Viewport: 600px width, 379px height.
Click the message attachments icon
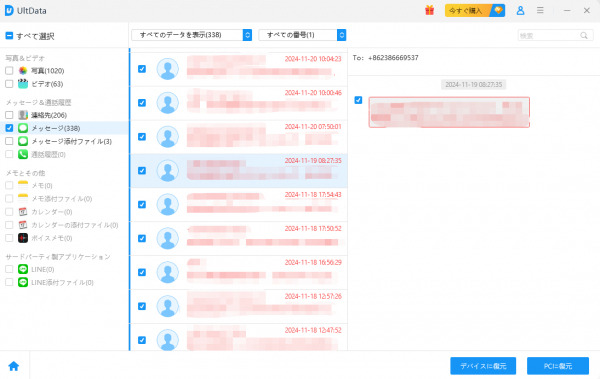[x=23, y=141]
